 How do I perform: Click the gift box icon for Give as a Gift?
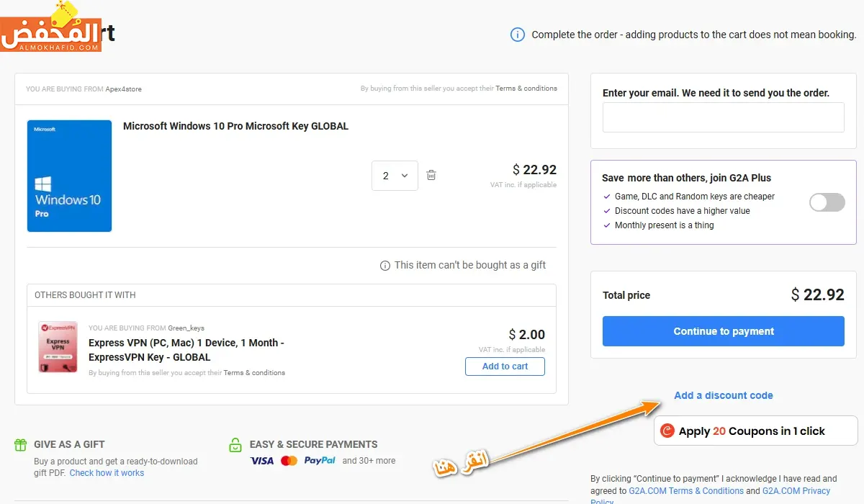(x=21, y=444)
